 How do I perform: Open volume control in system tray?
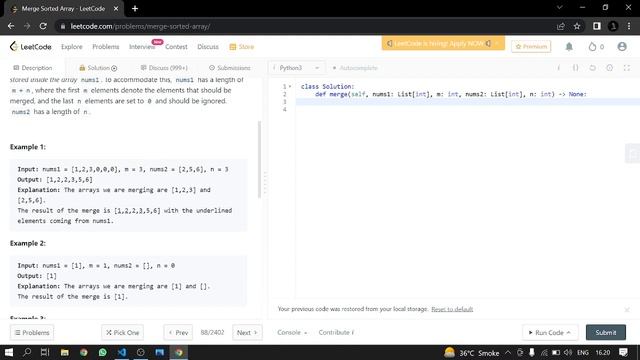pyautogui.click(x=568, y=352)
